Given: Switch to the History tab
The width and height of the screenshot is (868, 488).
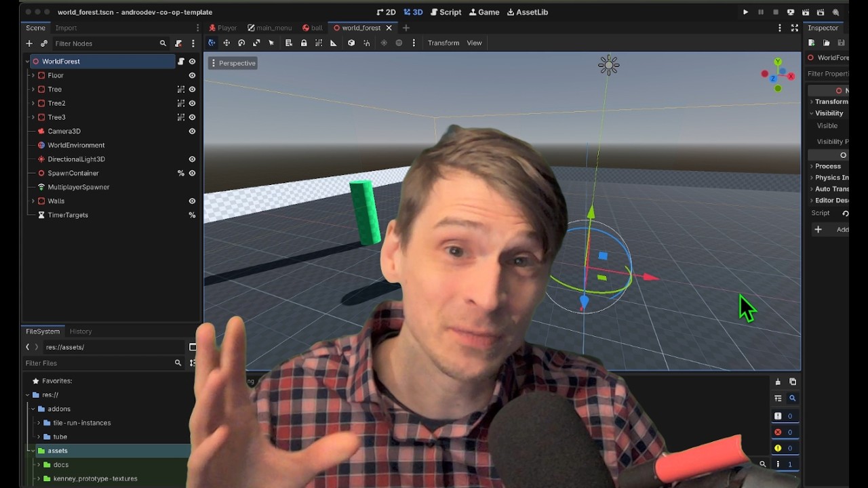Looking at the screenshot, I should coord(81,331).
